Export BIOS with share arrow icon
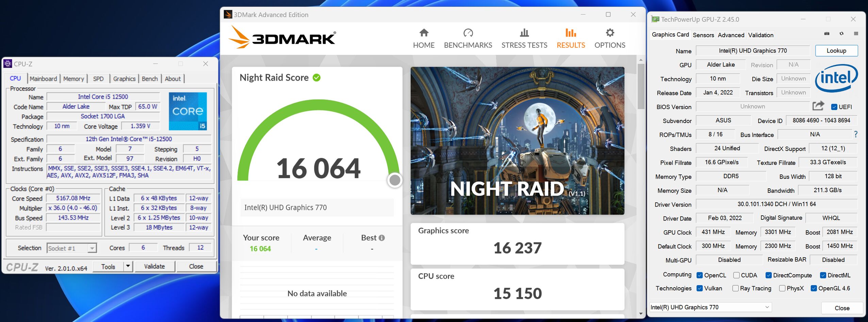This screenshot has width=868, height=322. click(818, 106)
